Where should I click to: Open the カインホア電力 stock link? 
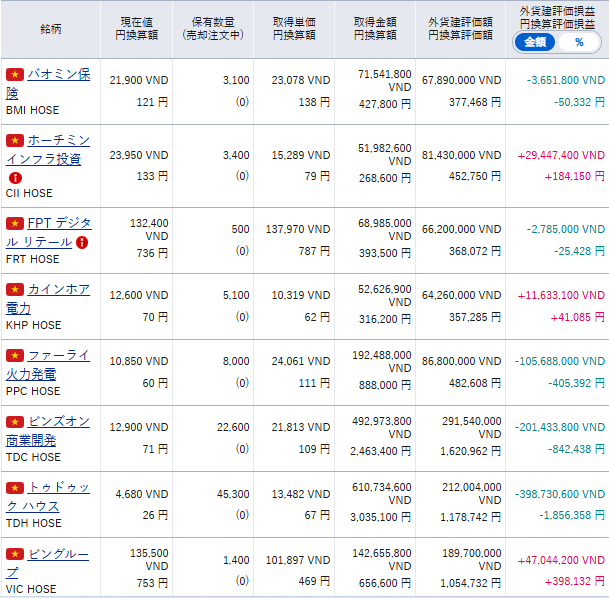[x=58, y=290]
